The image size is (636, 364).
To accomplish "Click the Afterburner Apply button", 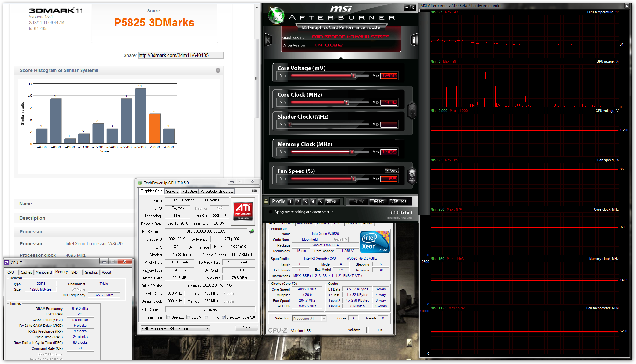I will [359, 201].
